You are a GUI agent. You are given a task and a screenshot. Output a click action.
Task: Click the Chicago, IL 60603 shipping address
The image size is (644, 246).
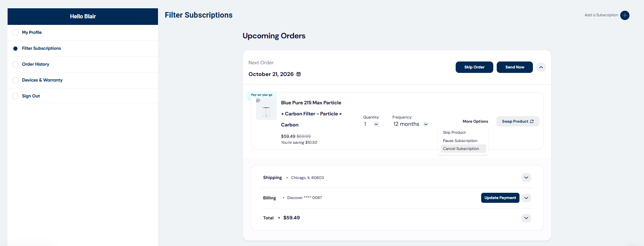pos(307,178)
